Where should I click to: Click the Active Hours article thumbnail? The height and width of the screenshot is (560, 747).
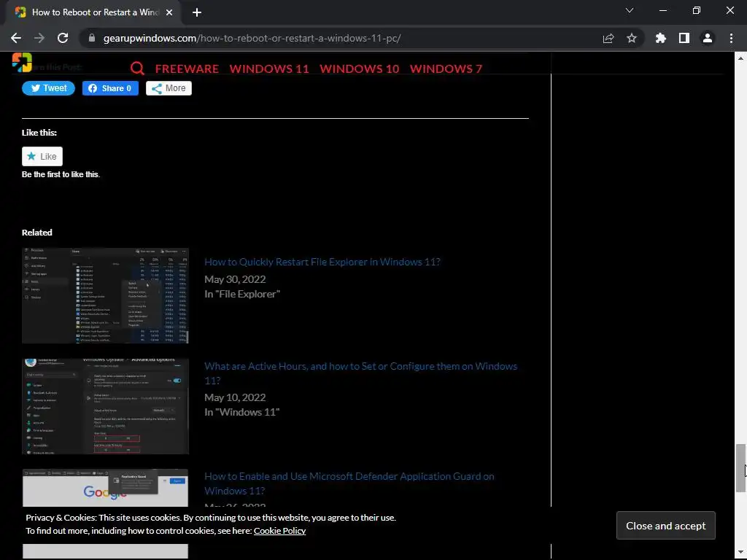click(105, 406)
